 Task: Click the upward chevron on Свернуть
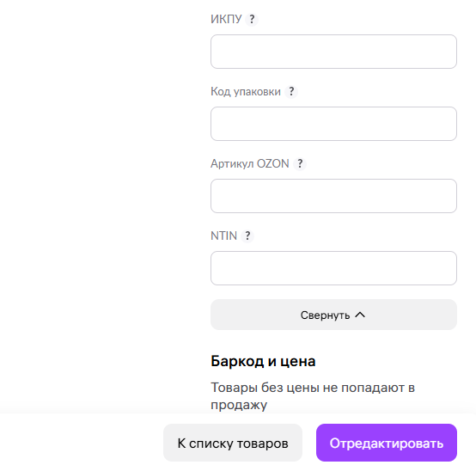[x=360, y=315]
